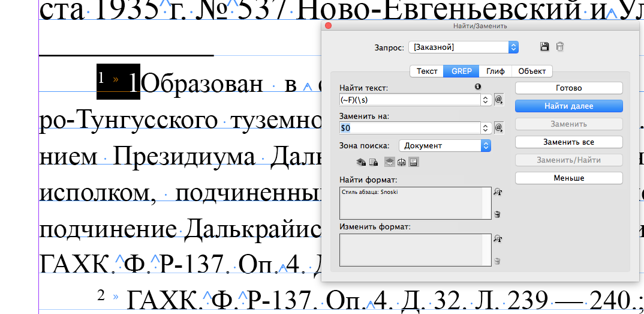Expand Найти текст history stepper arrows
Screen dimensions: 644x314
click(x=486, y=100)
